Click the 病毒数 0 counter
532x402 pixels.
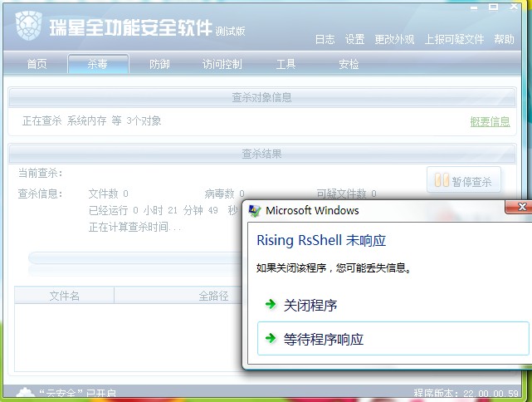pos(224,194)
